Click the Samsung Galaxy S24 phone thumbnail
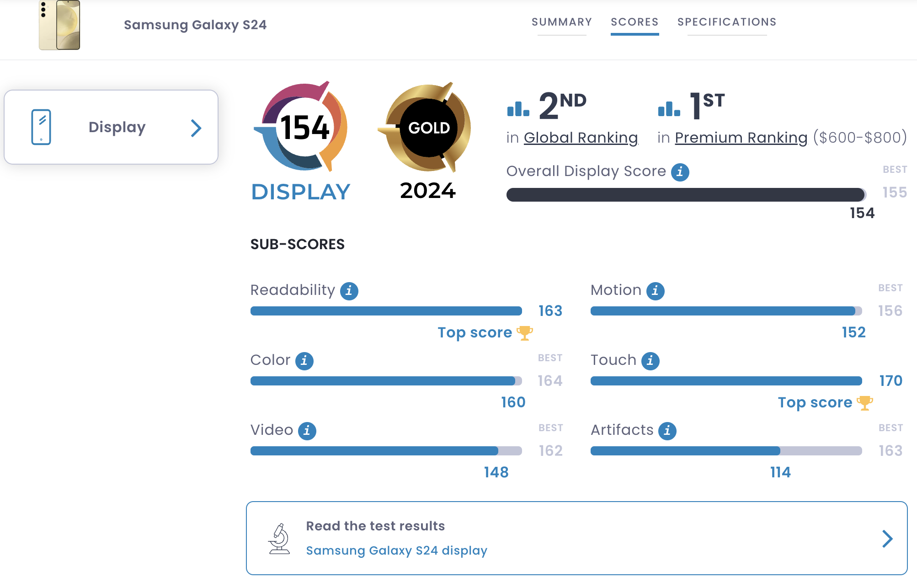Image resolution: width=917 pixels, height=588 pixels. click(60, 25)
